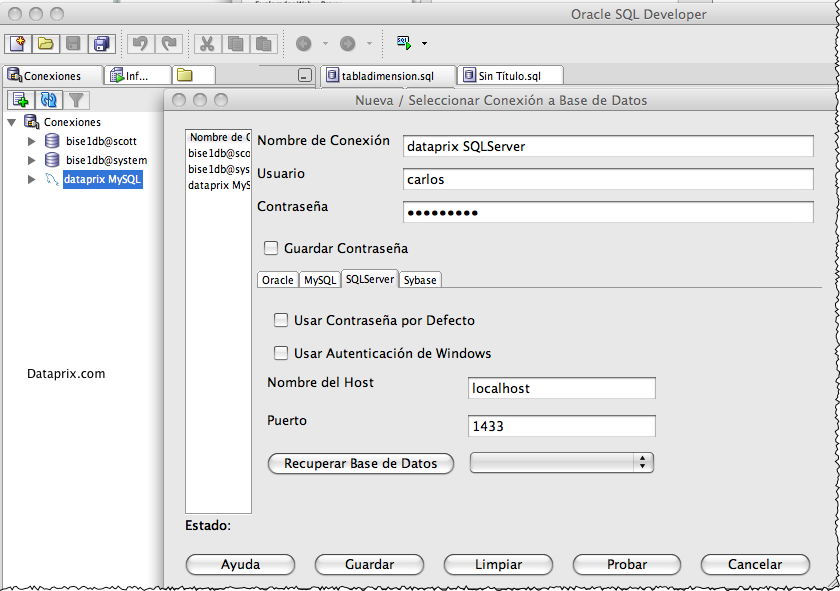The width and height of the screenshot is (840, 591).
Task: Click the Puerto input field
Action: [x=560, y=425]
